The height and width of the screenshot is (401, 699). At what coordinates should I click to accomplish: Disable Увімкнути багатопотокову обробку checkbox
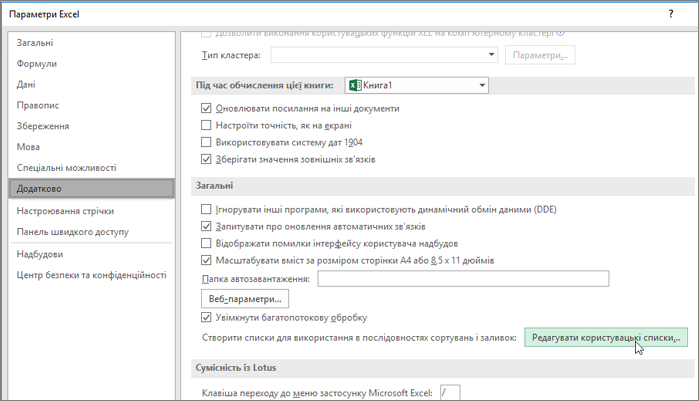point(206,317)
